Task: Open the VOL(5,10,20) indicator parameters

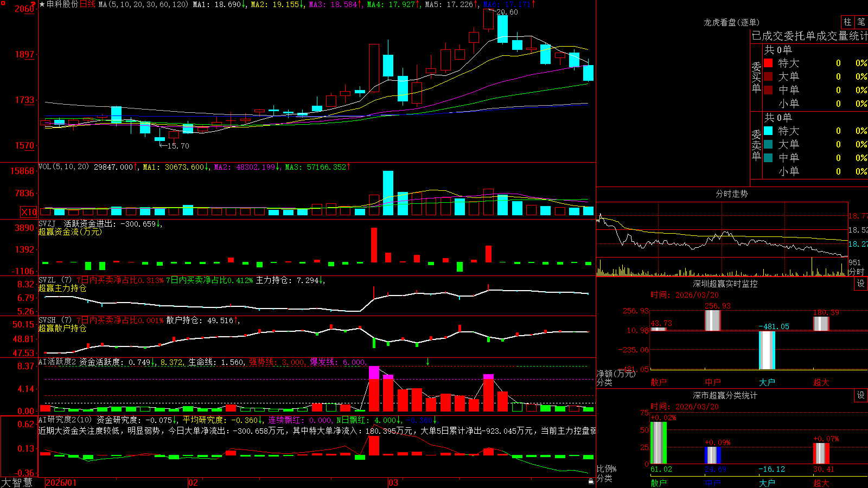Action: coord(63,167)
